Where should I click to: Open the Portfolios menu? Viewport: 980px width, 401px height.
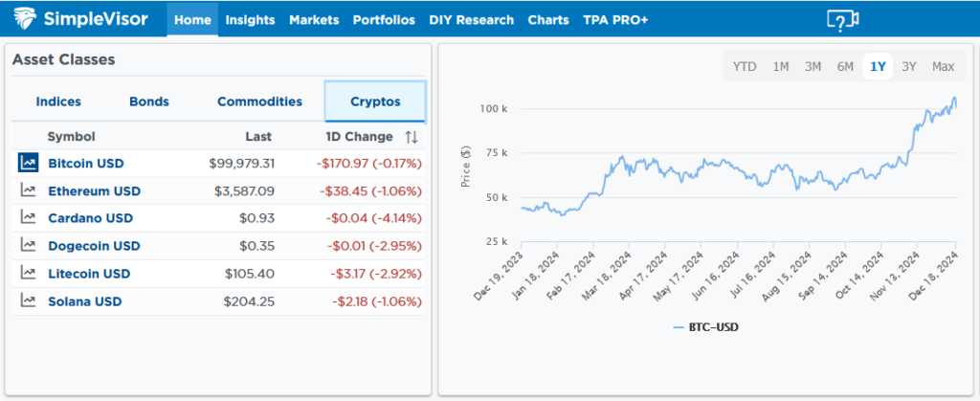[x=384, y=20]
